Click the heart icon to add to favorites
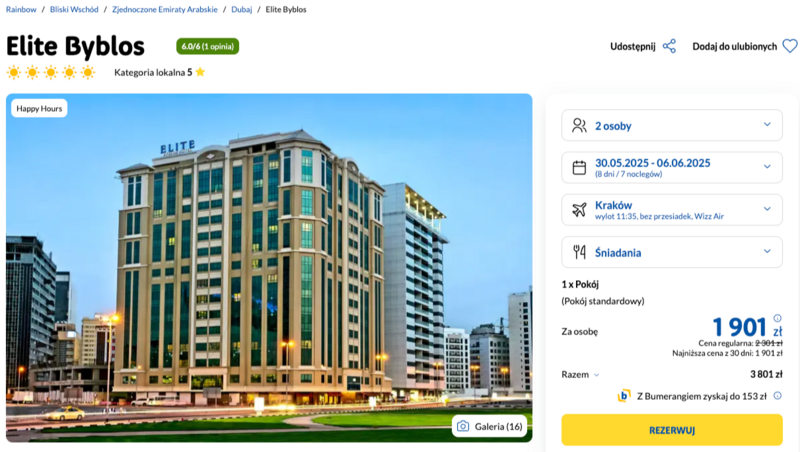This screenshot has height=452, width=800. tap(790, 46)
